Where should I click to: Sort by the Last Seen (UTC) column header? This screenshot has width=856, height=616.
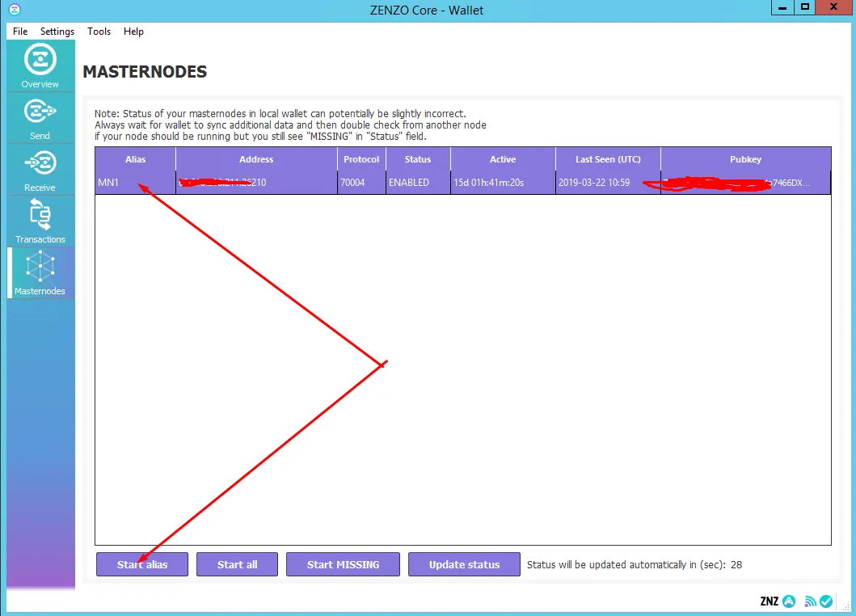pyautogui.click(x=608, y=159)
